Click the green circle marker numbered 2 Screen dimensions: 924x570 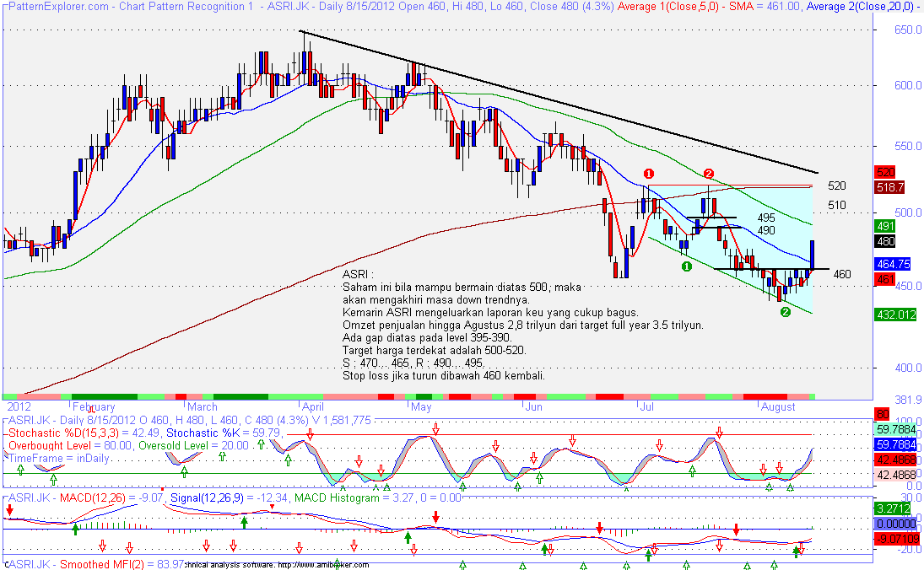[x=785, y=313]
